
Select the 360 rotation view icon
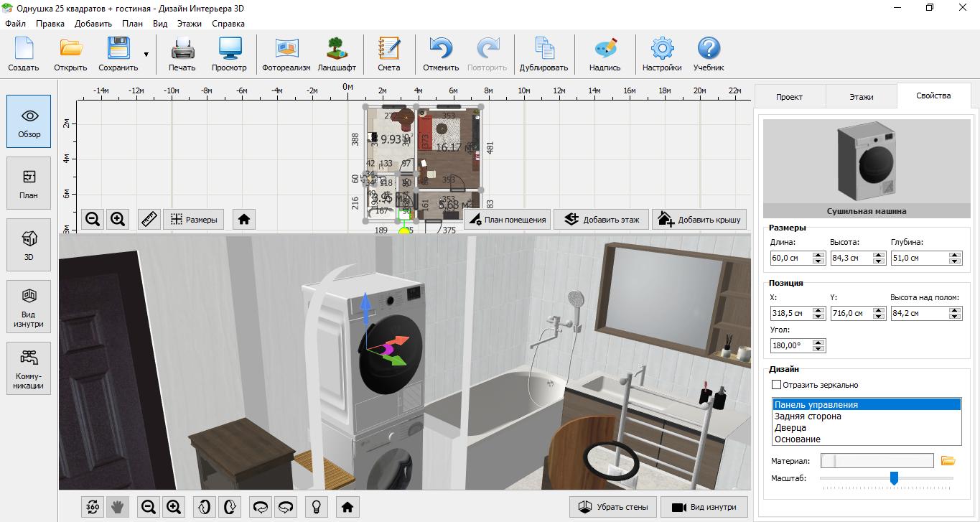point(93,507)
